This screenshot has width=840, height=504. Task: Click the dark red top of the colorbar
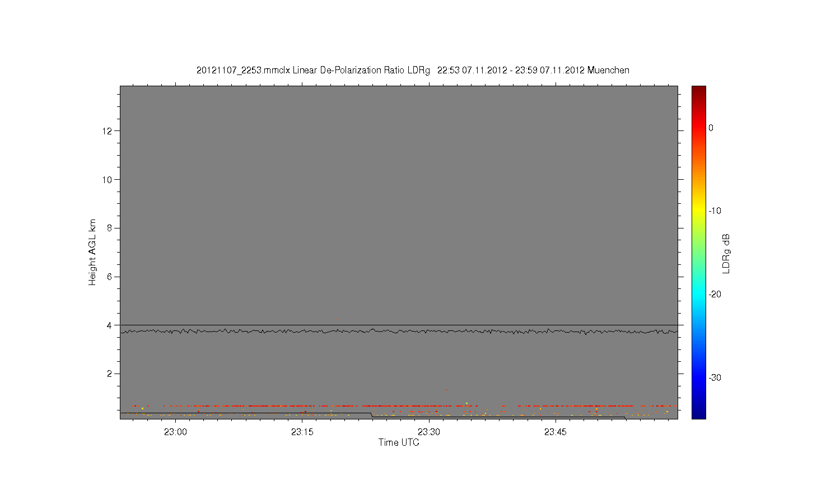tap(699, 90)
